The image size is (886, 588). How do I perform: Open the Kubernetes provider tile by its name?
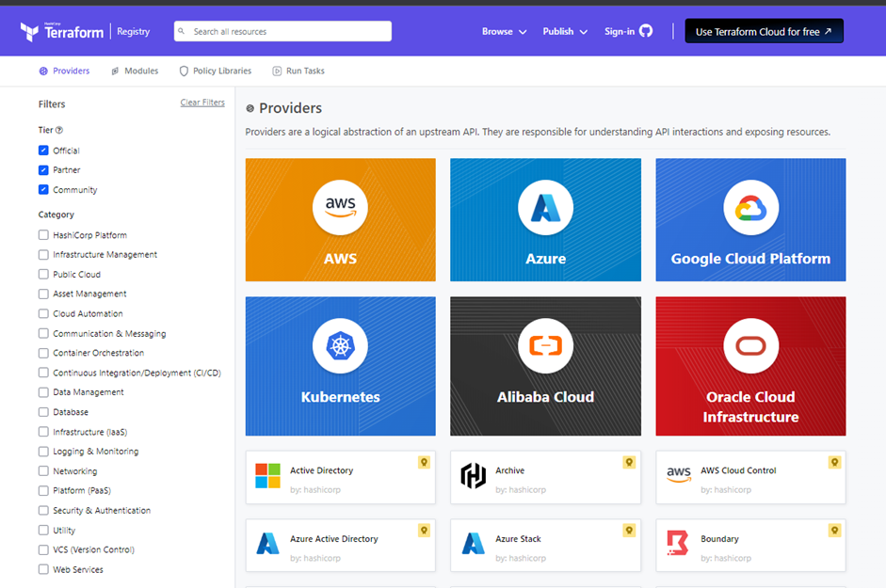(x=340, y=397)
